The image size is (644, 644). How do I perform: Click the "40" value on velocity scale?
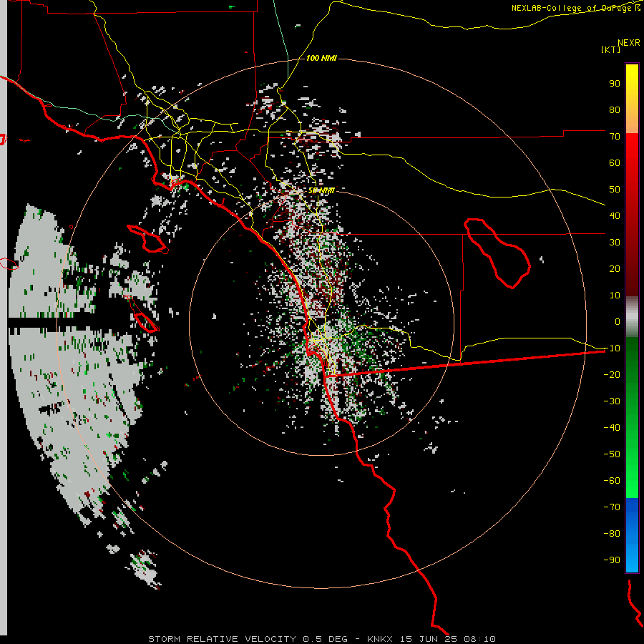[x=615, y=215]
